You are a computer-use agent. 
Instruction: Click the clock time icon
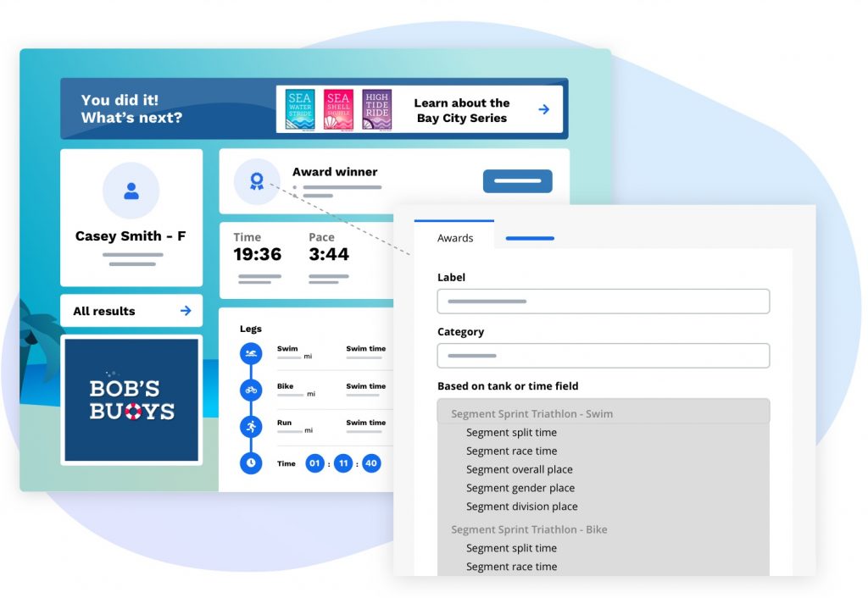click(x=250, y=463)
